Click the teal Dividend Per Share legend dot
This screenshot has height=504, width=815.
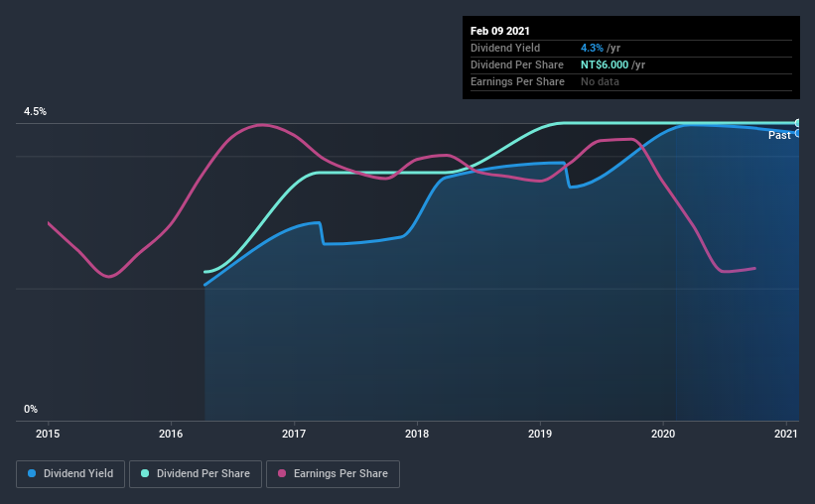click(145, 473)
